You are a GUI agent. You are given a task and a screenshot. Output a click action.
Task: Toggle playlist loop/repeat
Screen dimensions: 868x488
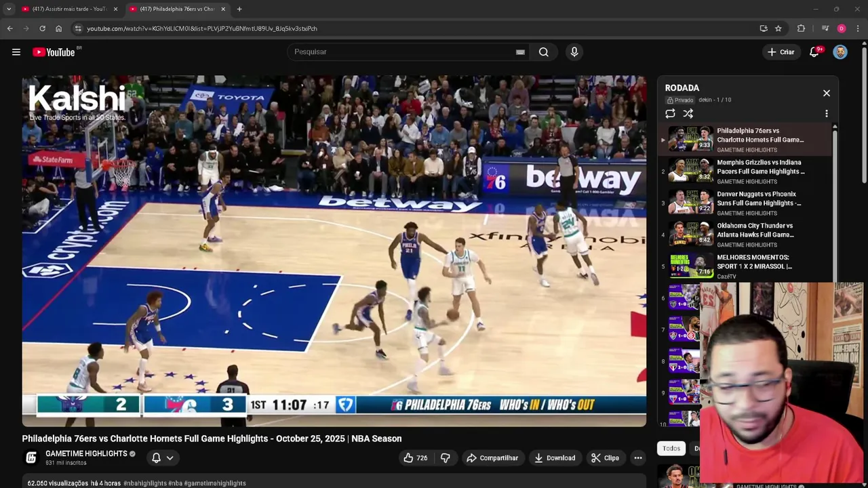click(x=670, y=114)
